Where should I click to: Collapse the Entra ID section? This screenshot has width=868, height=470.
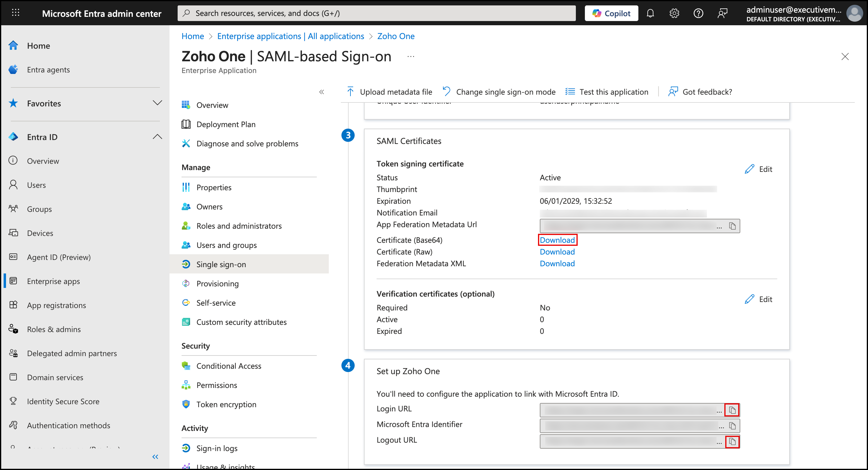click(x=157, y=137)
